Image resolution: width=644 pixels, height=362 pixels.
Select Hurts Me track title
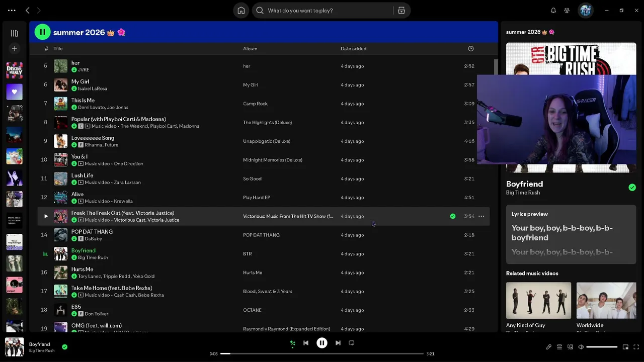click(82, 269)
